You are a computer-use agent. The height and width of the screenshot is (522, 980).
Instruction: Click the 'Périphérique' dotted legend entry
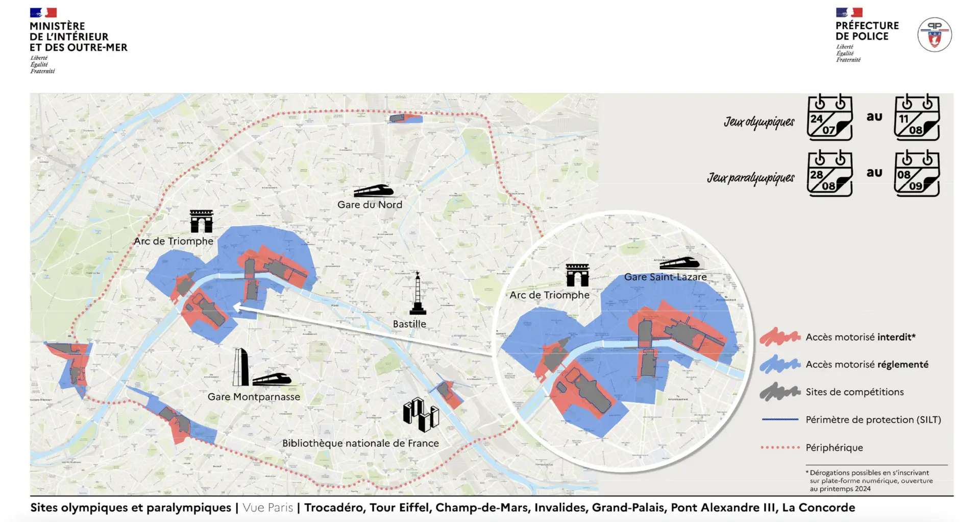point(779,447)
